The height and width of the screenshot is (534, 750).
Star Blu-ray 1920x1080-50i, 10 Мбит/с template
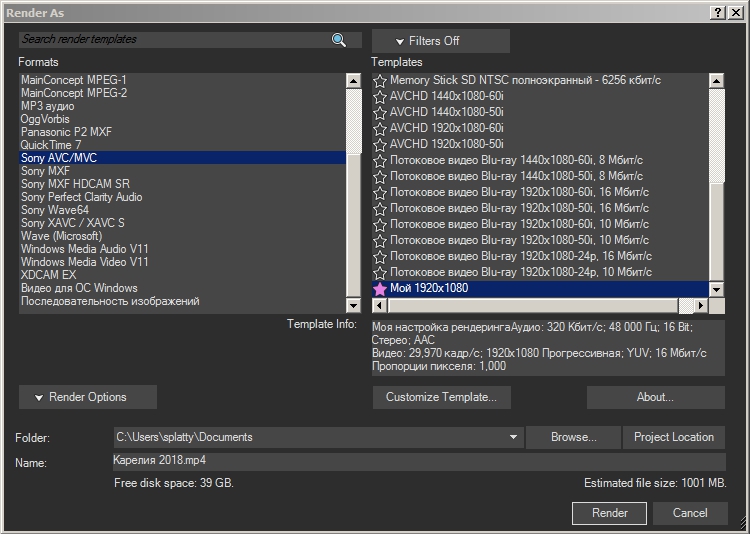[x=380, y=241]
